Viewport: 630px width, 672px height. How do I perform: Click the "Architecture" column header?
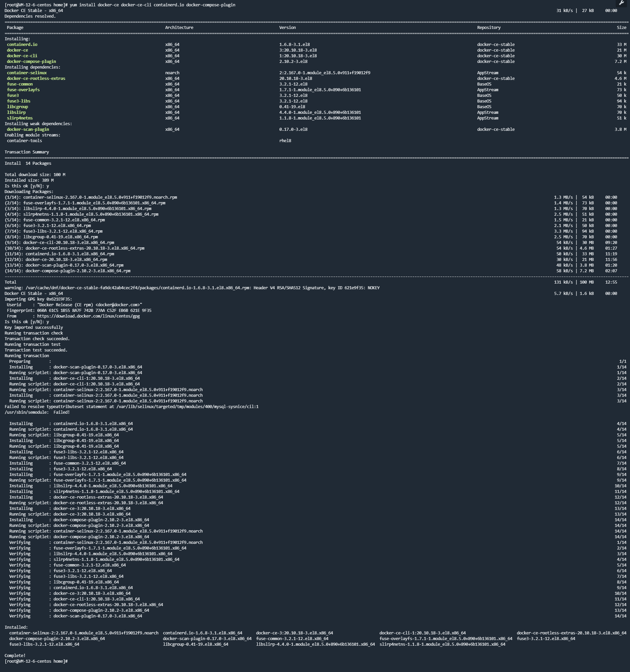click(179, 28)
